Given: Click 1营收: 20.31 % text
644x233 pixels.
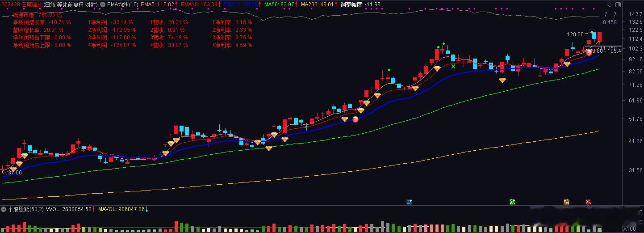Looking at the screenshot, I should point(169,22).
